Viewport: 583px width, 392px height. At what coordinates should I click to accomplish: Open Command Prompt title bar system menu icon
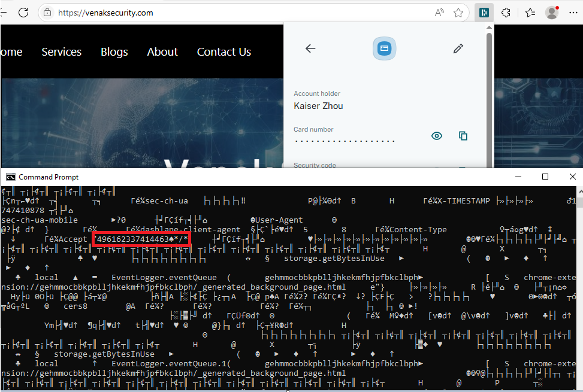(x=10, y=177)
